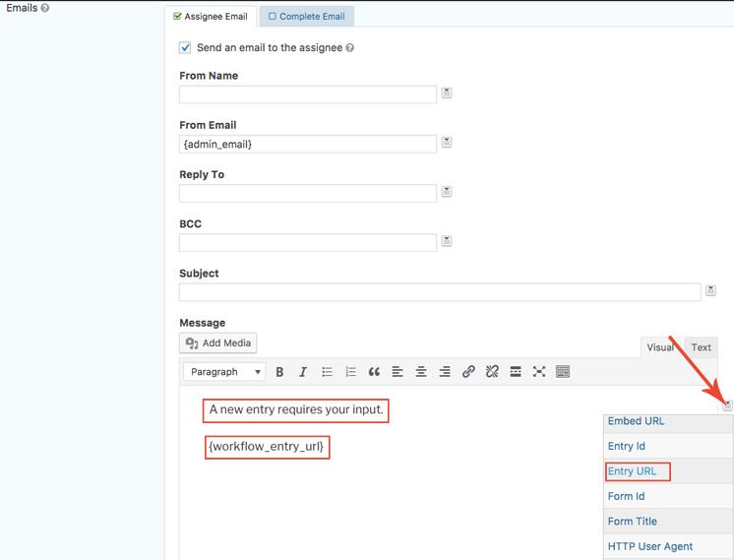Image resolution: width=734 pixels, height=560 pixels.
Task: Click into the From Email input field
Action: click(x=307, y=144)
